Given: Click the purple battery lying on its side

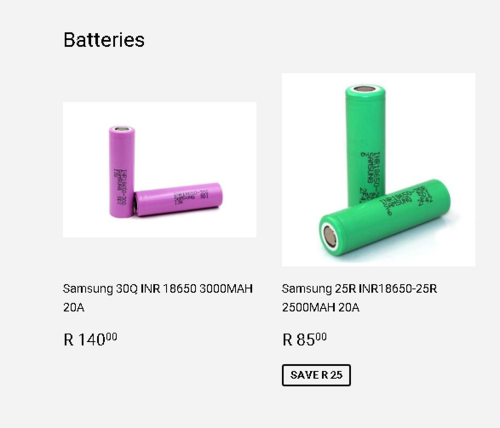Looking at the screenshot, I should [178, 199].
